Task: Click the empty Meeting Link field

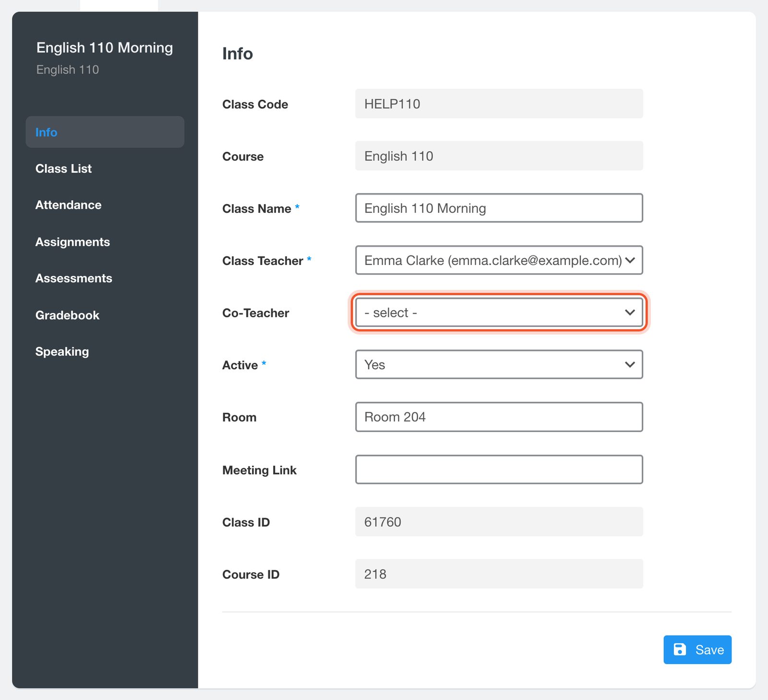Action: [x=499, y=470]
